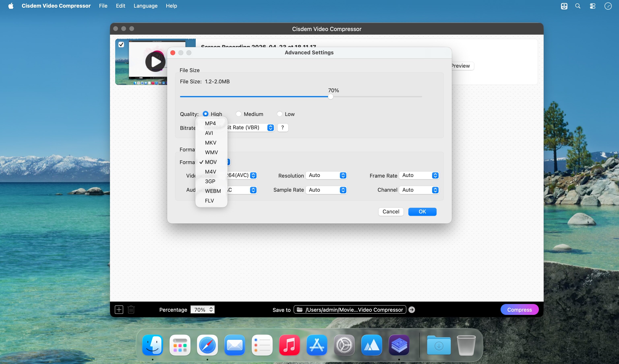Screen dimensions: 619x364
Task: Uncheck the video item checkbox
Action: [121, 44]
